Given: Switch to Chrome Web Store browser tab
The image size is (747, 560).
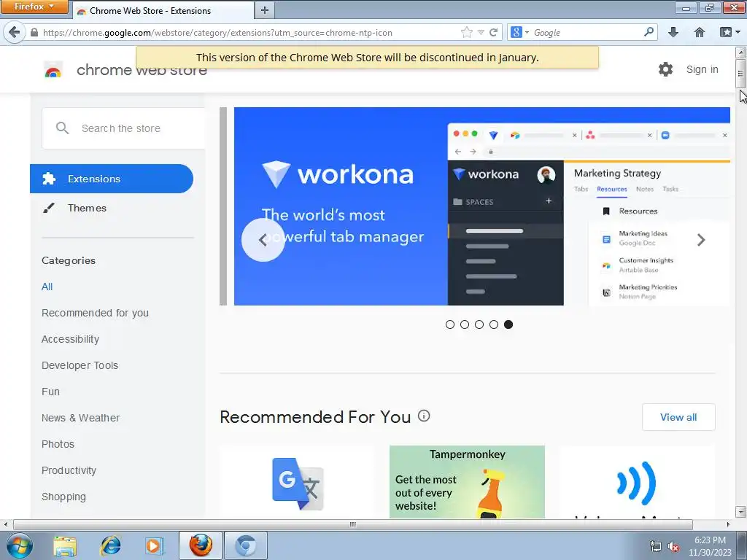Looking at the screenshot, I should click(163, 10).
